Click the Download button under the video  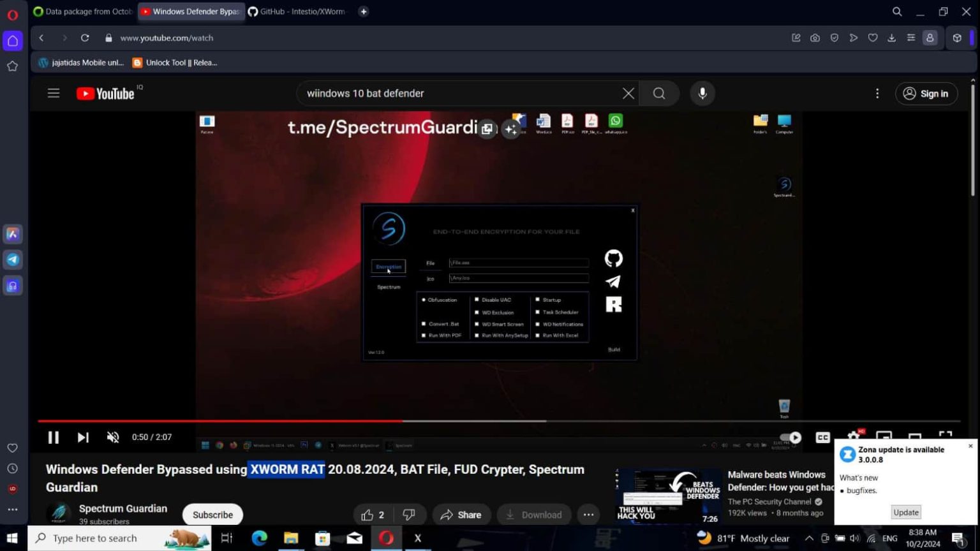[533, 515]
